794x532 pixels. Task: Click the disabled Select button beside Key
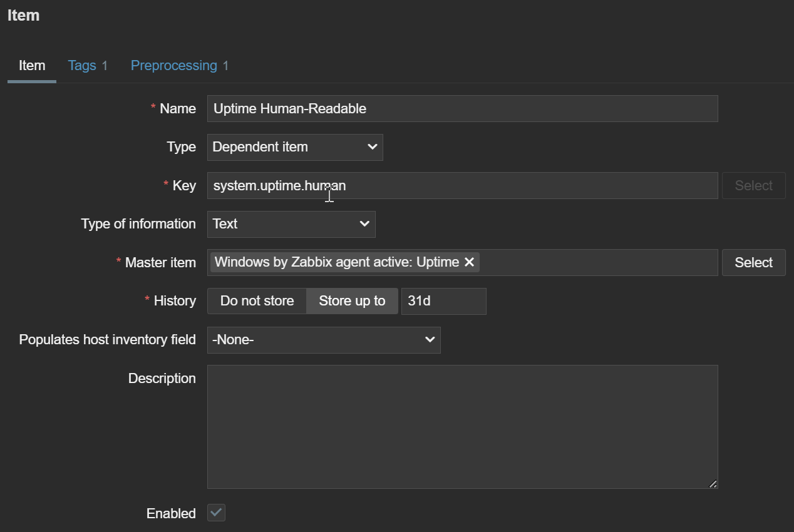click(753, 186)
